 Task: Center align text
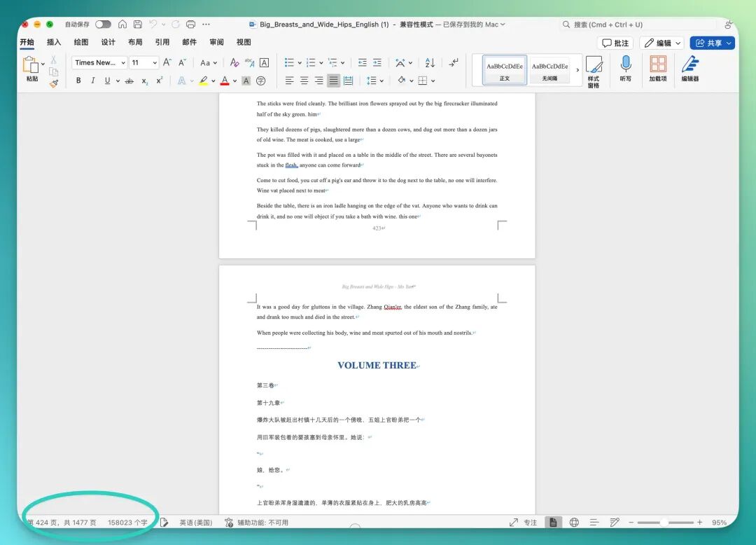tap(304, 81)
